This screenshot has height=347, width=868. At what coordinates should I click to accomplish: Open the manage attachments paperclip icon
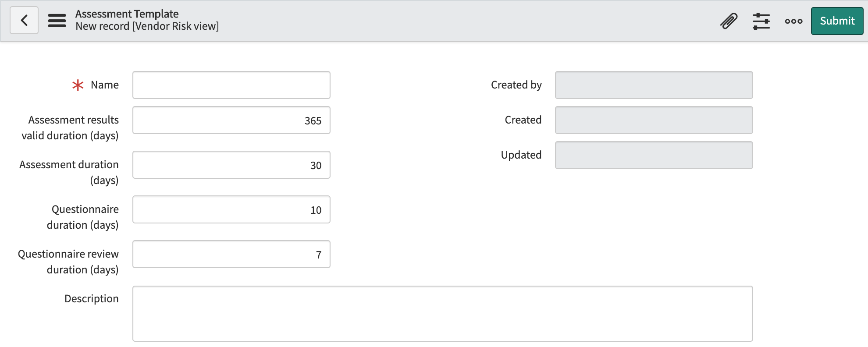click(x=729, y=21)
